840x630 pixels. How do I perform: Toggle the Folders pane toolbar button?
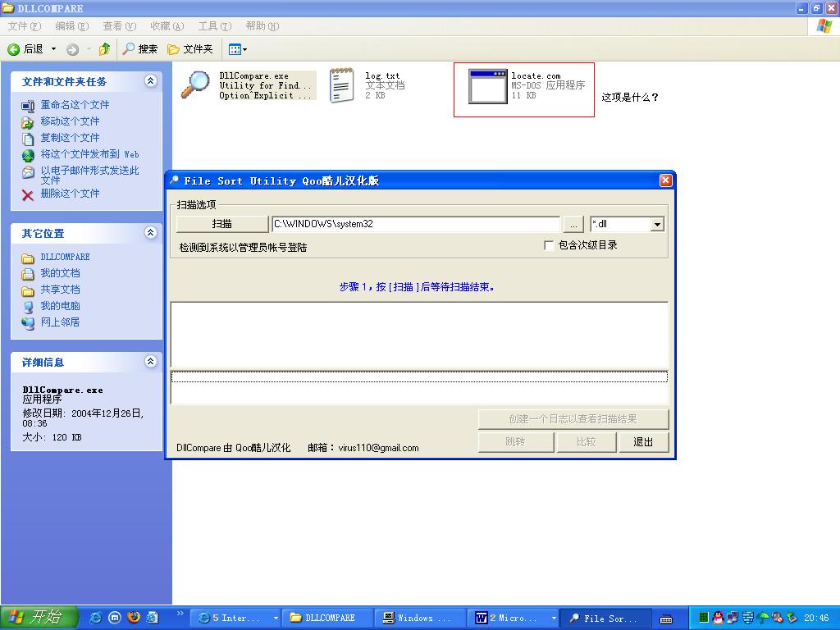(x=190, y=49)
